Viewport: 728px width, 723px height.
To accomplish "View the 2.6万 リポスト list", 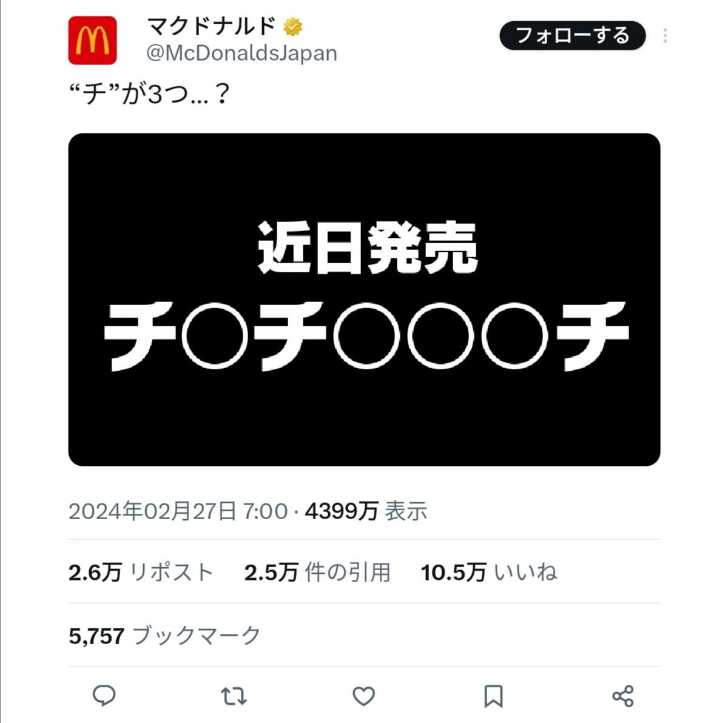I will pyautogui.click(x=141, y=572).
